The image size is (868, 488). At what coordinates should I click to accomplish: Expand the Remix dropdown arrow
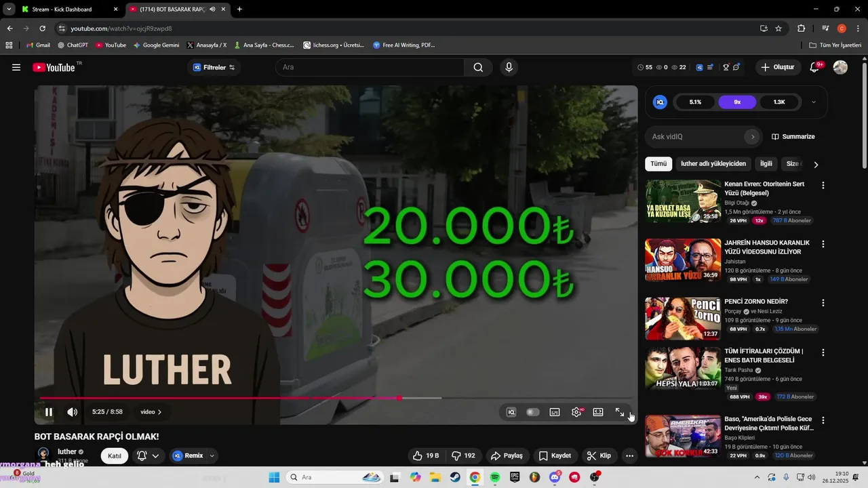pos(212,456)
